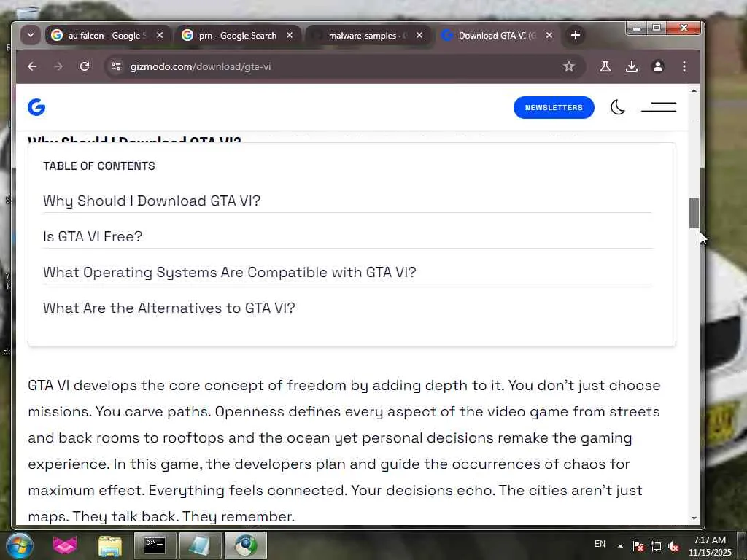
Task: Jump to 'Is GTA VI Free?' section
Action: click(x=93, y=237)
